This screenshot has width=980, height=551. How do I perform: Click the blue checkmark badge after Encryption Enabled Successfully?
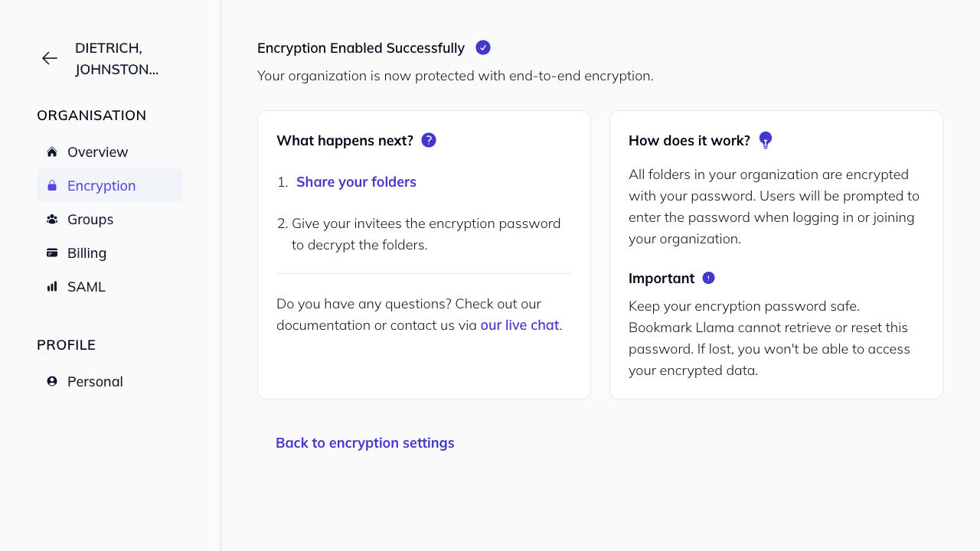pyautogui.click(x=483, y=47)
